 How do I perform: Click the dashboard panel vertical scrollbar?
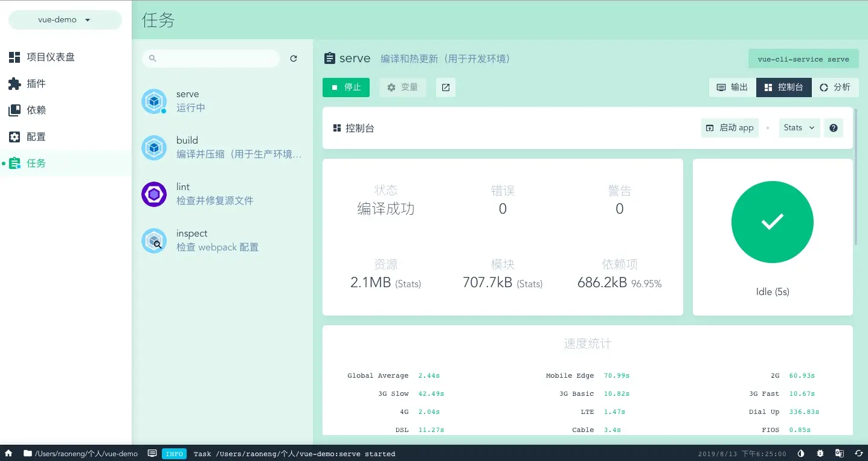(856, 176)
